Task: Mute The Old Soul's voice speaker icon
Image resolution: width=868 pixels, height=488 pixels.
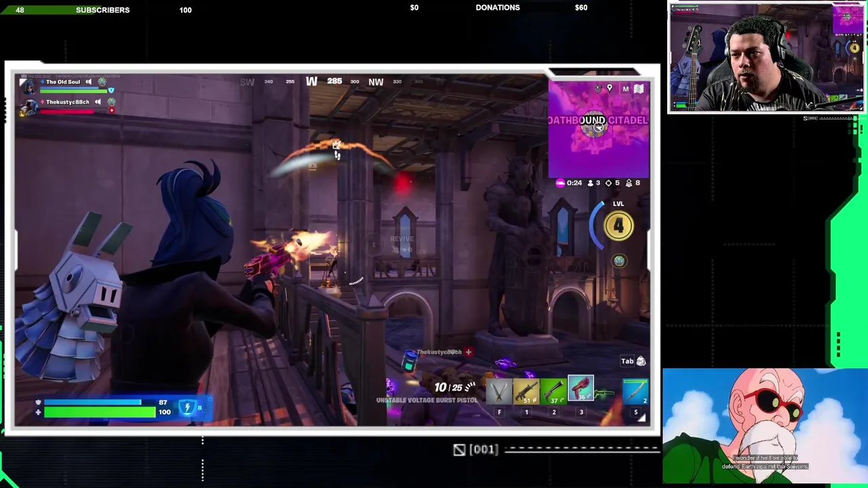Action: 89,82
